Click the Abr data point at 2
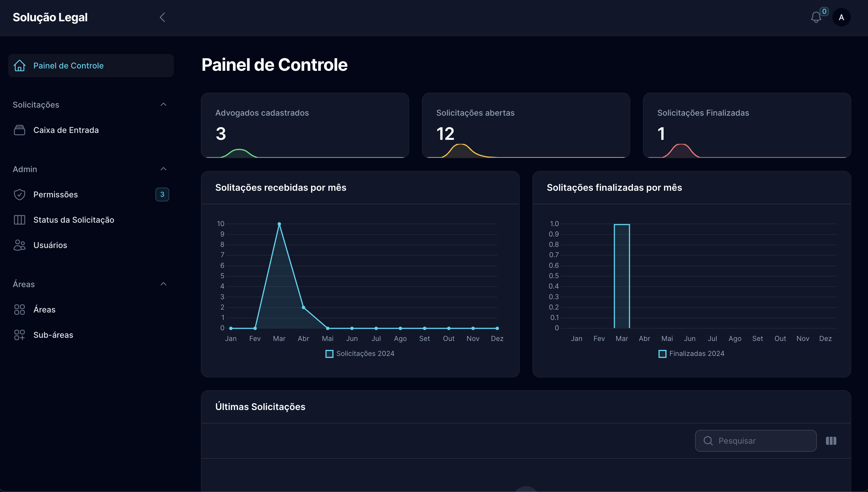The width and height of the screenshot is (868, 492). [304, 308]
